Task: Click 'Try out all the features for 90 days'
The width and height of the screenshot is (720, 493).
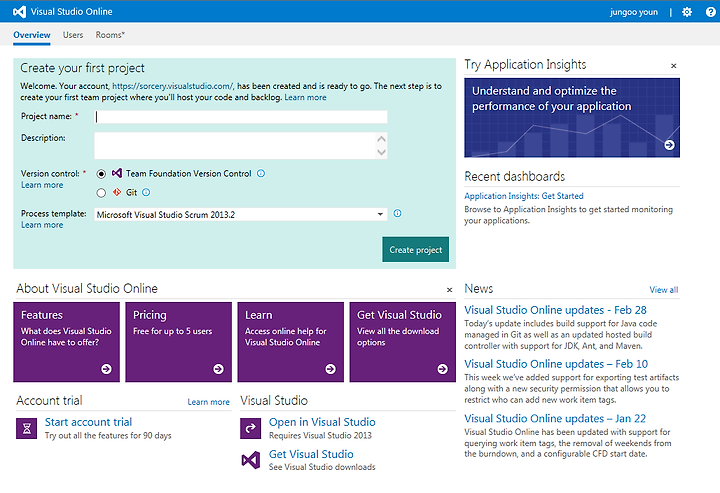Action: 108,436
